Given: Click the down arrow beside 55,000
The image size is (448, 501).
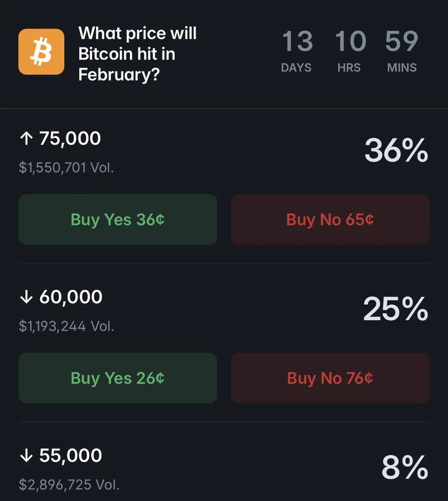Looking at the screenshot, I should pos(26,455).
